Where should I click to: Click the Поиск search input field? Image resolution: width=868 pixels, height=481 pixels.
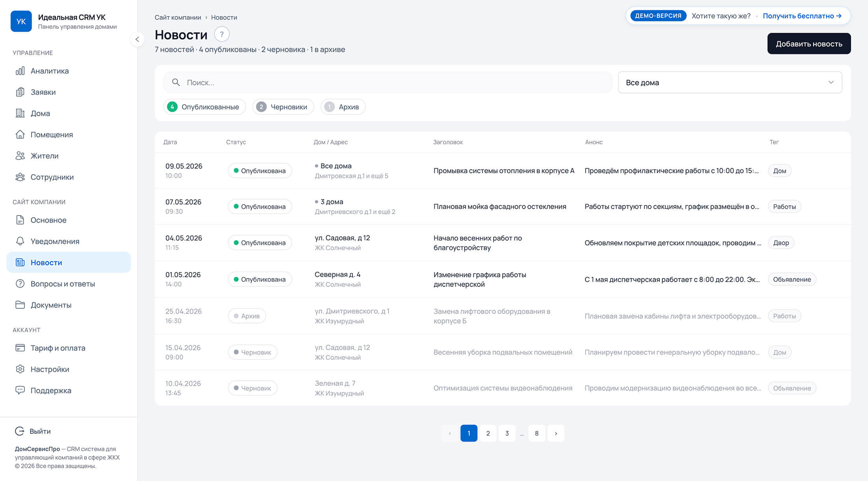pyautogui.click(x=388, y=83)
